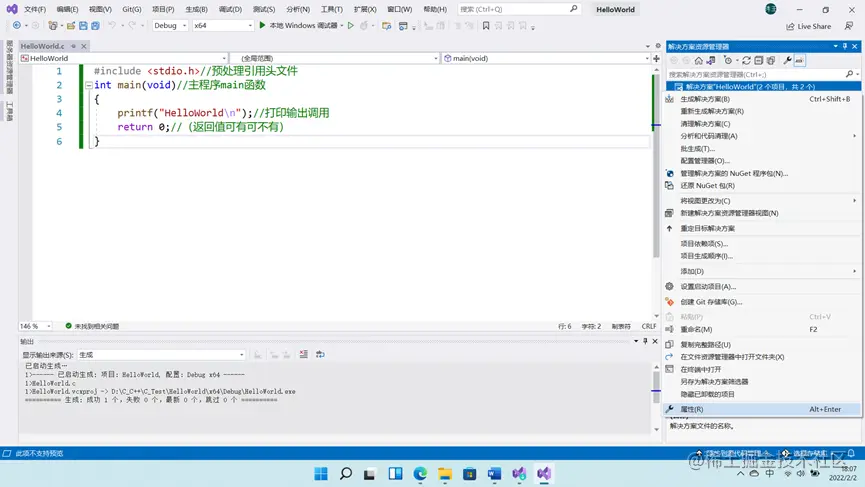Select 创建 Git 存储库(G)... in the context menu
The height and width of the screenshot is (487, 865).
pyautogui.click(x=761, y=302)
